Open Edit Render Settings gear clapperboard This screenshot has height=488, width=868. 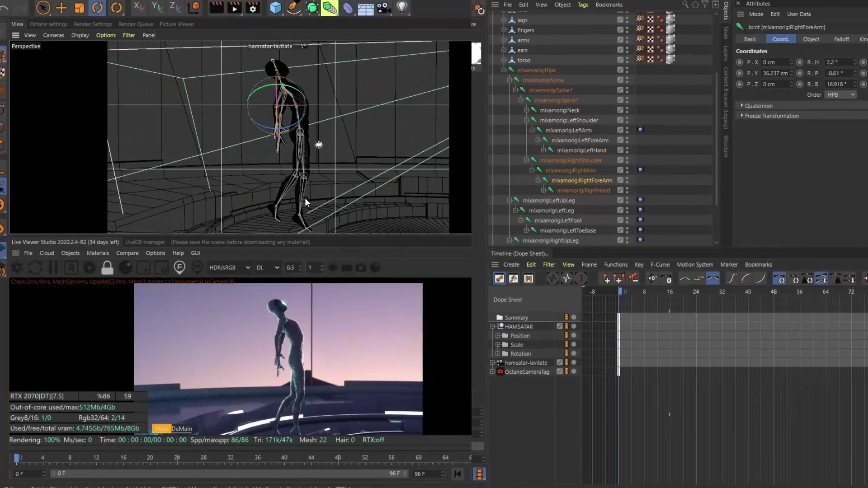click(x=253, y=8)
